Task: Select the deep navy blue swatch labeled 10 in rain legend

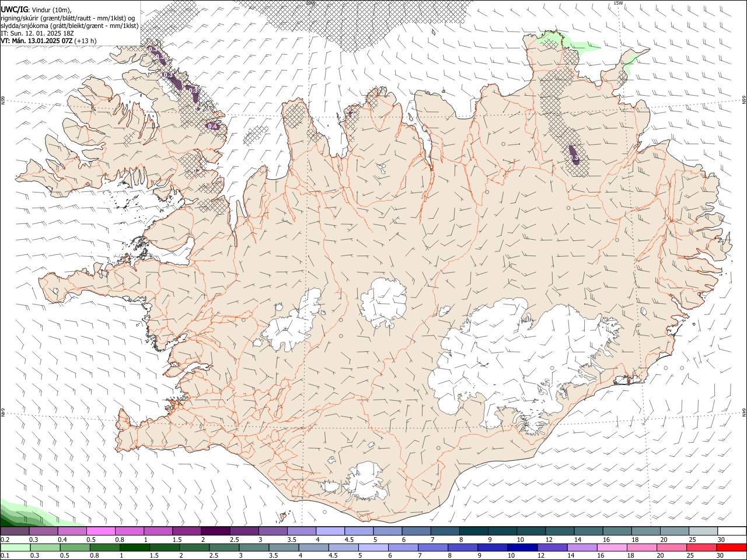Action: (x=522, y=547)
